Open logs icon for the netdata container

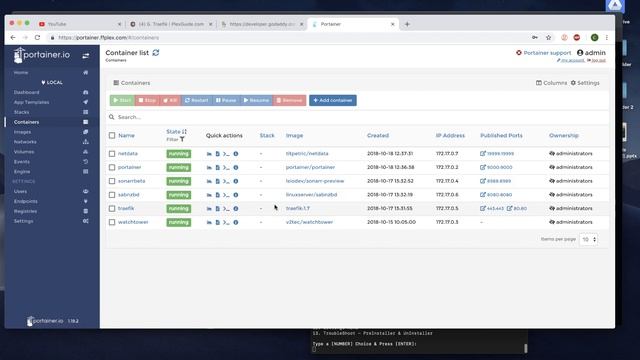[x=218, y=154]
